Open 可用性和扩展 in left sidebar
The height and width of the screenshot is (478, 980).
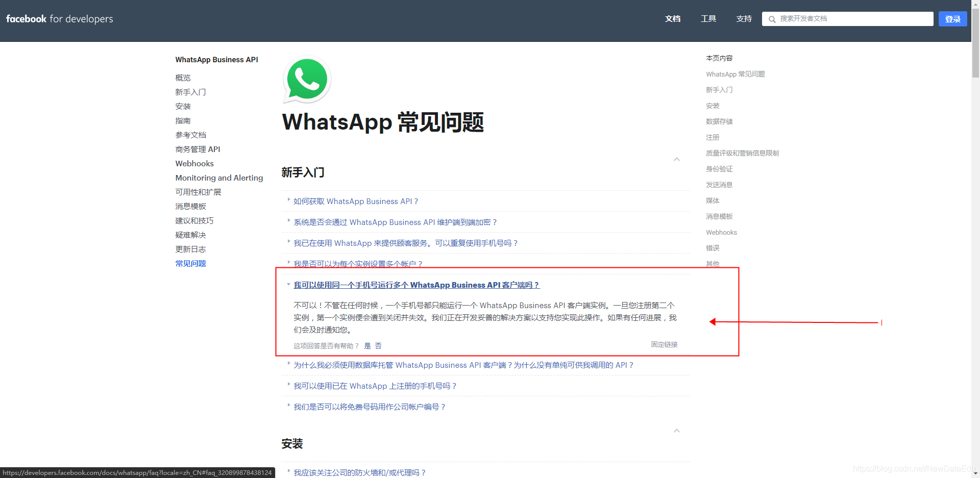click(x=198, y=192)
